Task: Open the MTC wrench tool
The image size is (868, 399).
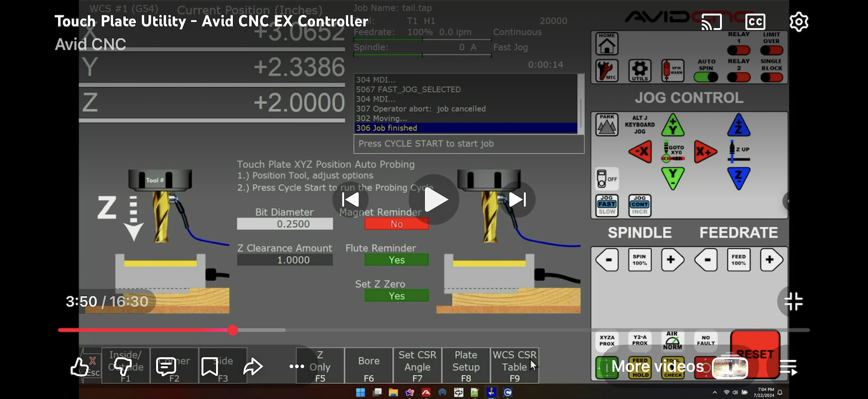Action: click(x=607, y=70)
